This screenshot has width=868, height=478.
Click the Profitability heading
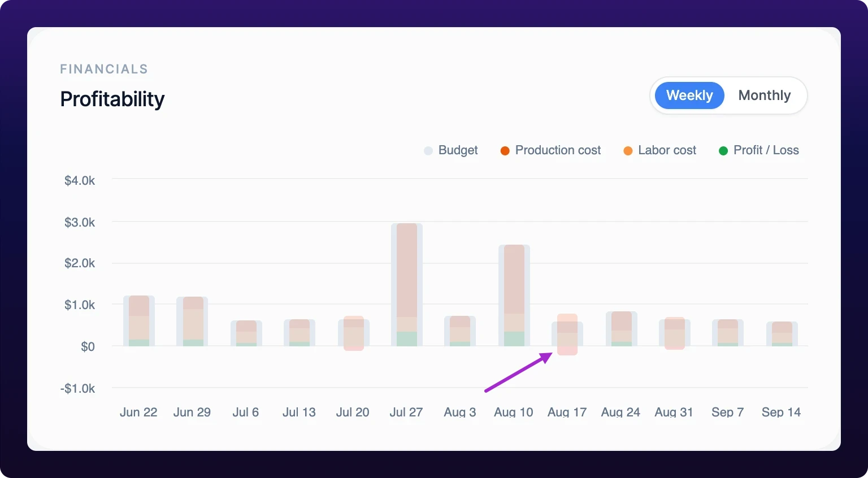pyautogui.click(x=112, y=99)
